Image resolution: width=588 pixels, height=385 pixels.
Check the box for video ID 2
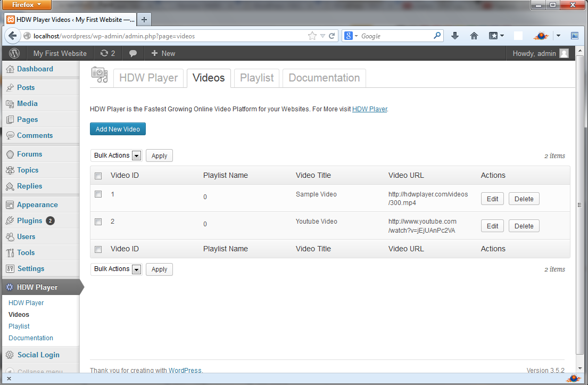pyautogui.click(x=98, y=222)
